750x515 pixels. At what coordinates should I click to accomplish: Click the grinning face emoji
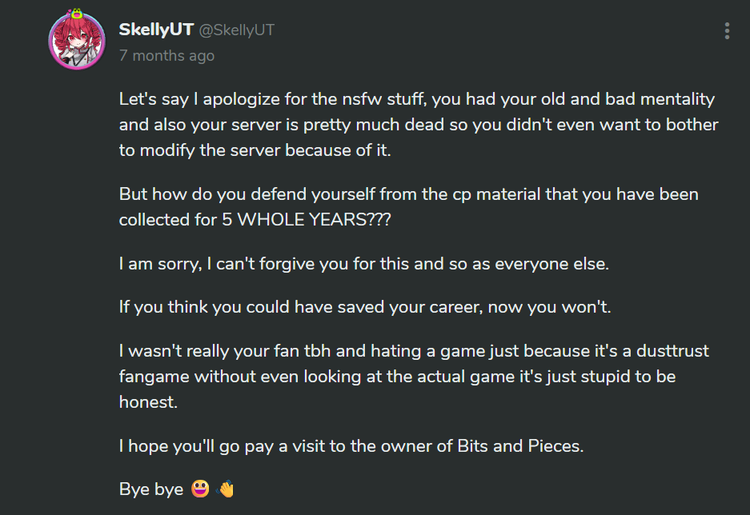pyautogui.click(x=199, y=490)
